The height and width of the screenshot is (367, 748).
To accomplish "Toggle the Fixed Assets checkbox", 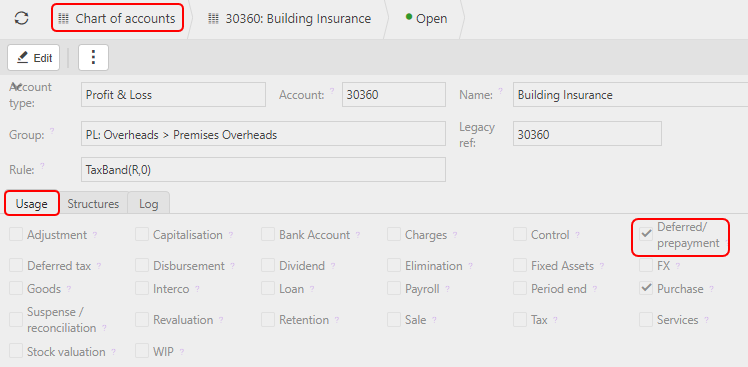I will tap(520, 265).
